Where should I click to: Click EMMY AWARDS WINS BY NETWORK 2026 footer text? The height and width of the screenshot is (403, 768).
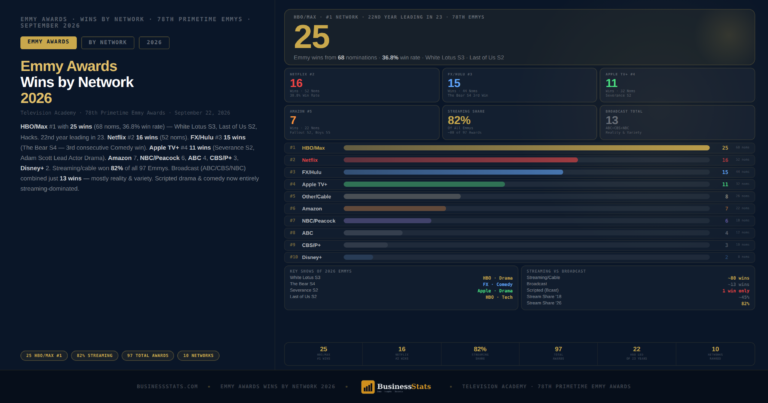(278, 387)
